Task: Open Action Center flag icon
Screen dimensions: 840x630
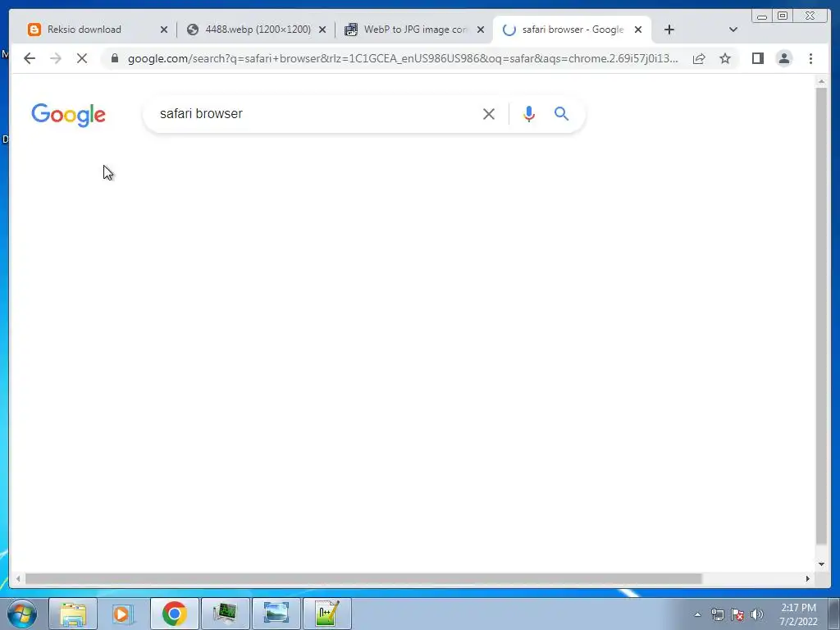Action: pos(737,614)
